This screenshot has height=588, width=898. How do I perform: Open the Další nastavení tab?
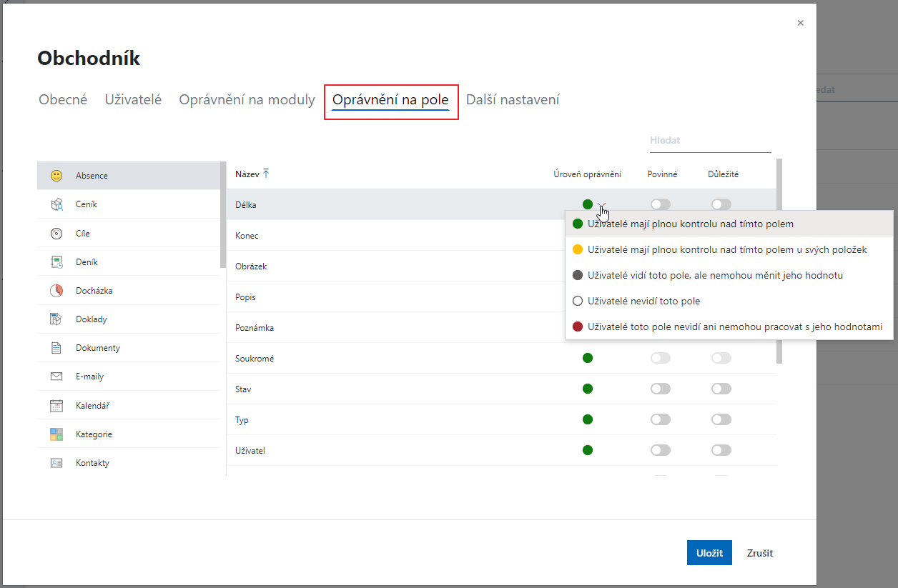coord(513,100)
